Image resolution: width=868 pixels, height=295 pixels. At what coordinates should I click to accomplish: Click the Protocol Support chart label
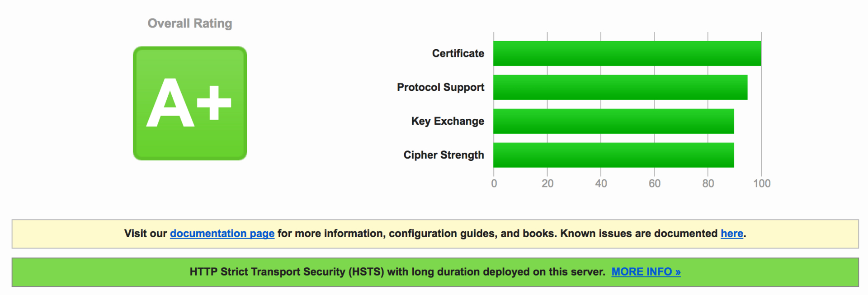pyautogui.click(x=440, y=87)
